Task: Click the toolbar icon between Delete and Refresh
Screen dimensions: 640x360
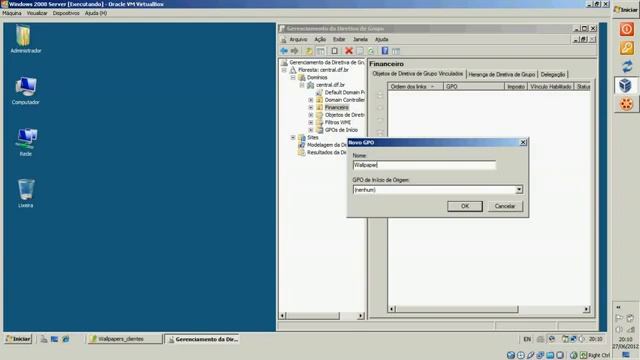Action: coord(360,51)
